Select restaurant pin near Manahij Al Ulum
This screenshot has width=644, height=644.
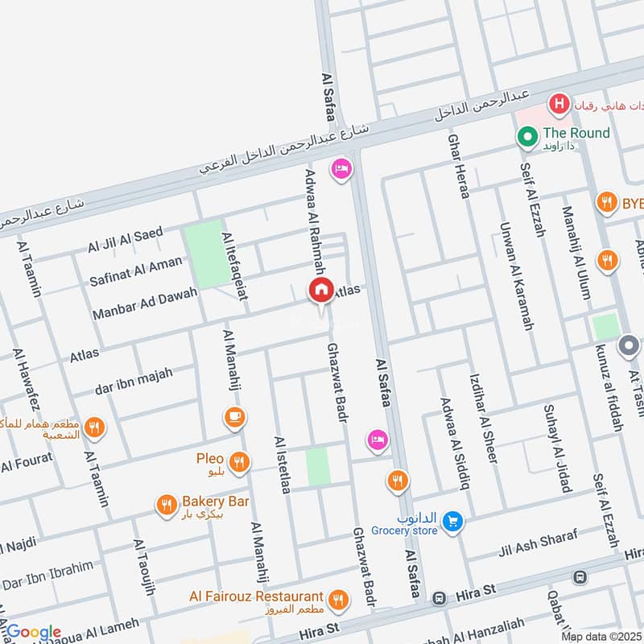pos(608,261)
